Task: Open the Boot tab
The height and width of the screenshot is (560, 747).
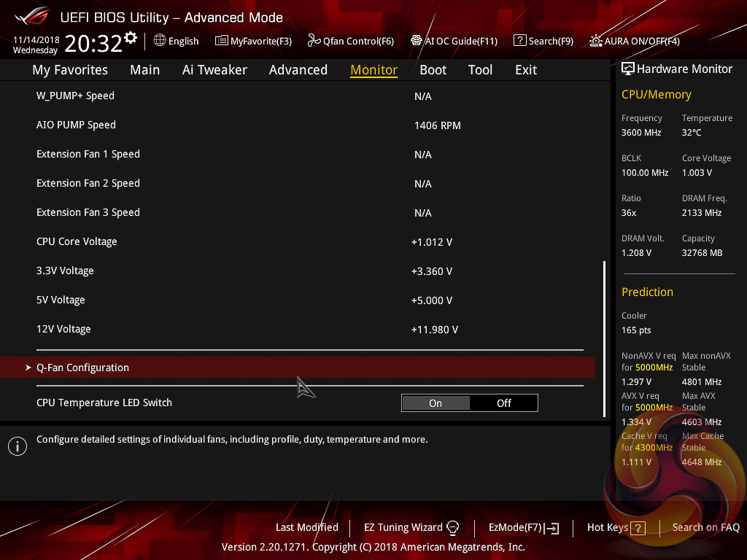Action: [433, 70]
